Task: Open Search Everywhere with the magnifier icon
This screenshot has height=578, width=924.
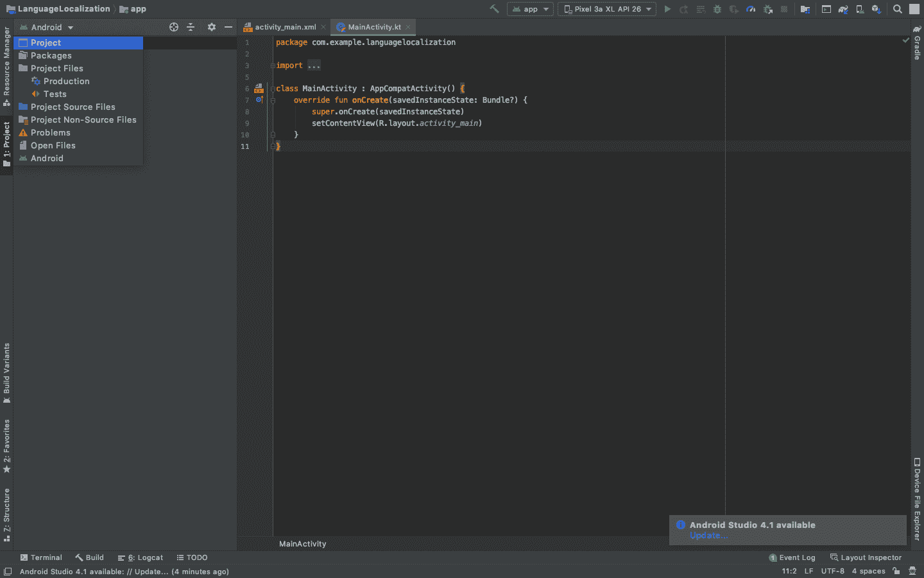Action: tap(897, 9)
